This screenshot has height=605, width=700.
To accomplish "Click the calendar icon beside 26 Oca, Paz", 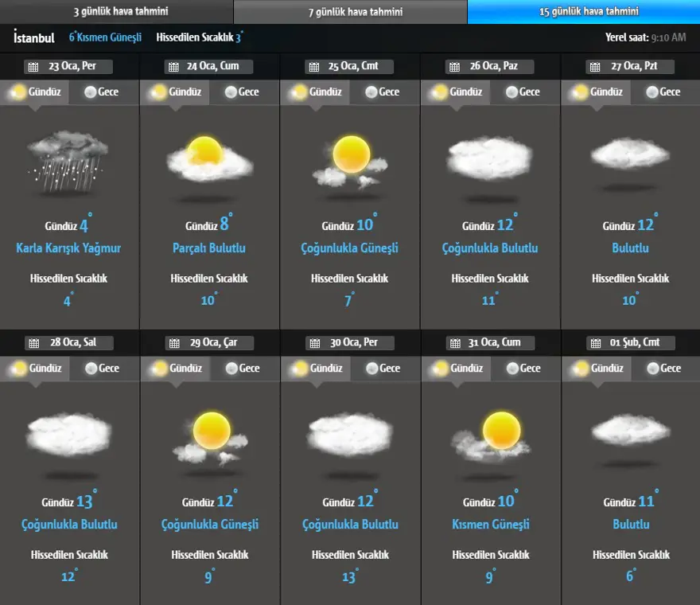I will (454, 67).
